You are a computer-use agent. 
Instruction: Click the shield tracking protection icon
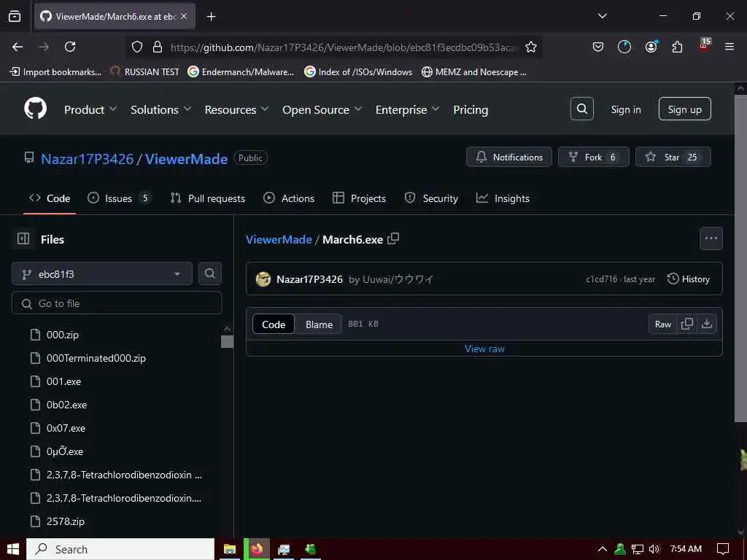point(136,47)
